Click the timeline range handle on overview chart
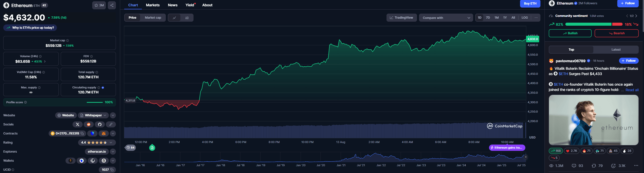 click(x=526, y=157)
